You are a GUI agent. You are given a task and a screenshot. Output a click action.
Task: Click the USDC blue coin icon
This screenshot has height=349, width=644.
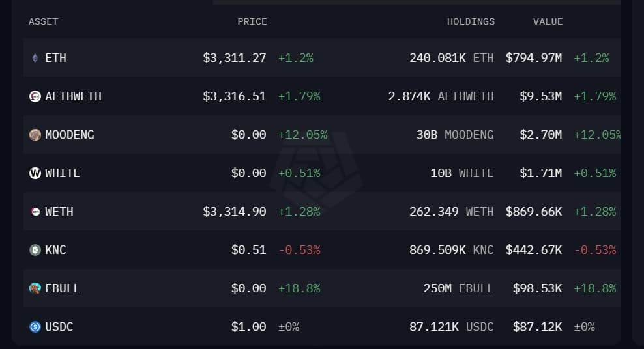[x=35, y=327]
